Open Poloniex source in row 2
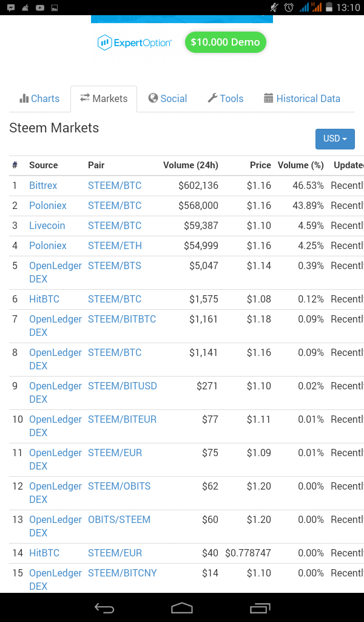The height and width of the screenshot is (622, 364). click(48, 205)
